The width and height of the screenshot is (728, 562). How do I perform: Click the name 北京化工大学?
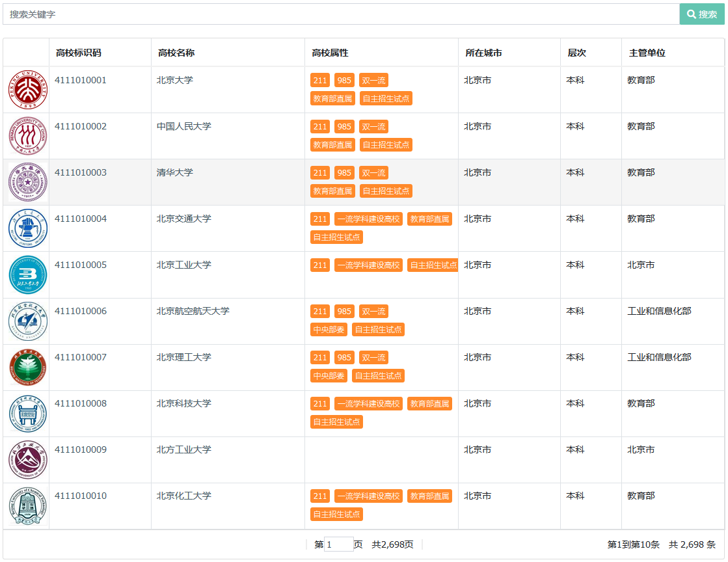click(x=184, y=496)
